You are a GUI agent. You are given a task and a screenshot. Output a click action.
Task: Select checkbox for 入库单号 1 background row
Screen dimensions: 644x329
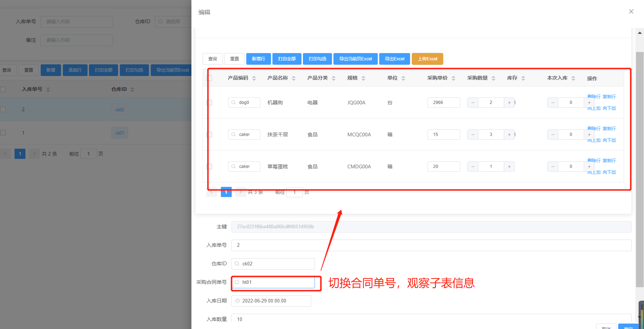(x=3, y=133)
